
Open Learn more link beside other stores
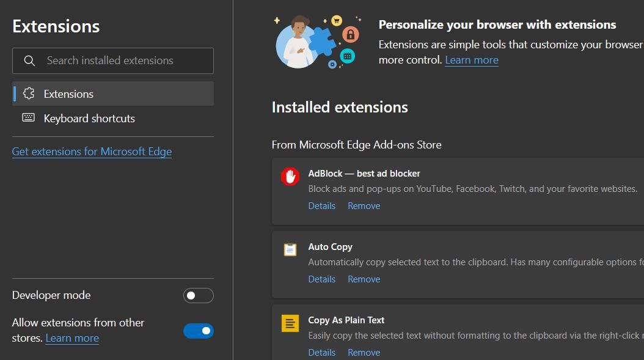tap(72, 338)
